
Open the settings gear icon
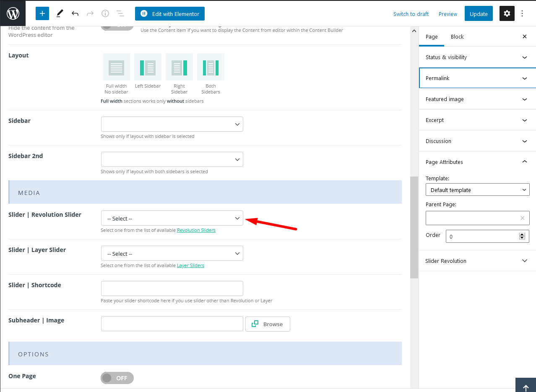point(507,13)
